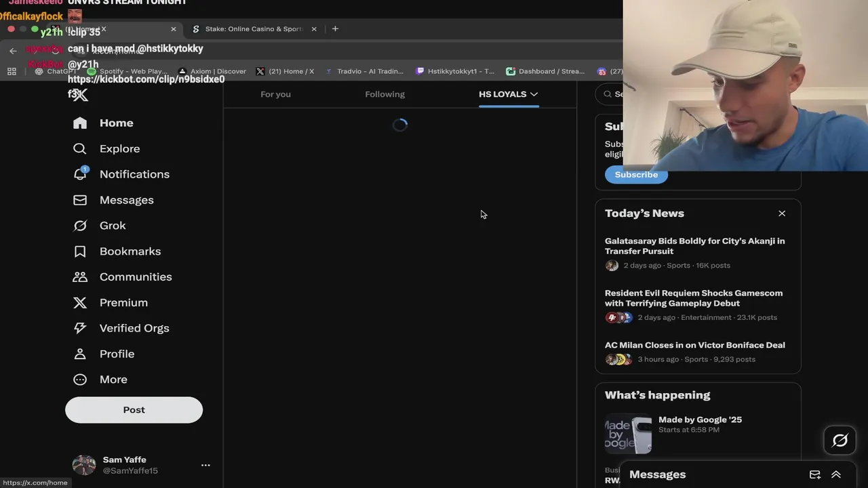Click the search magnifier icon
Screen dimensions: 868x488
coord(608,94)
